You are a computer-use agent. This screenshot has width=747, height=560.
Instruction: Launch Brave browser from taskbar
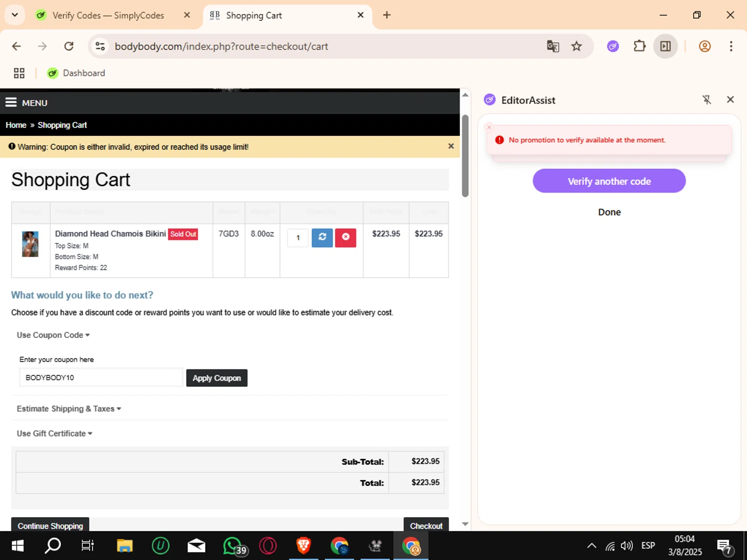303,546
